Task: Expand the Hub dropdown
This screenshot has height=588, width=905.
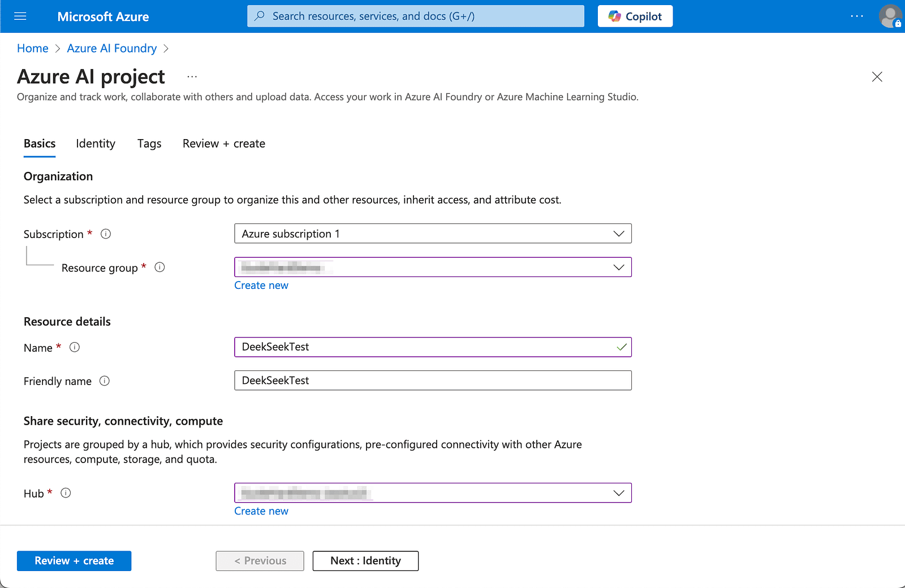Action: [433, 493]
